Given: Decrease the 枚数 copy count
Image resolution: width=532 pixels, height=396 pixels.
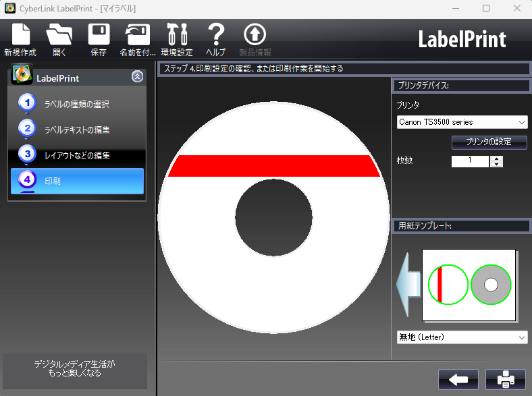Looking at the screenshot, I should pyautogui.click(x=497, y=165).
